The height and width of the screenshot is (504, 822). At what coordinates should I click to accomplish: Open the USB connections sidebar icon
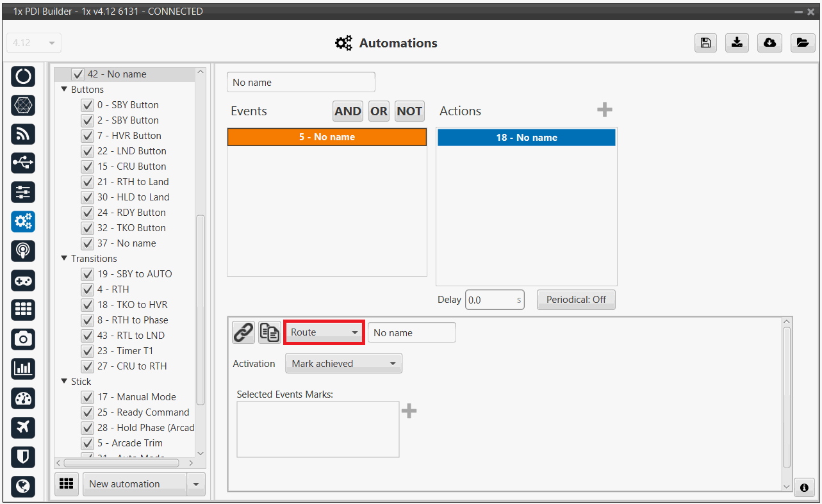(23, 163)
